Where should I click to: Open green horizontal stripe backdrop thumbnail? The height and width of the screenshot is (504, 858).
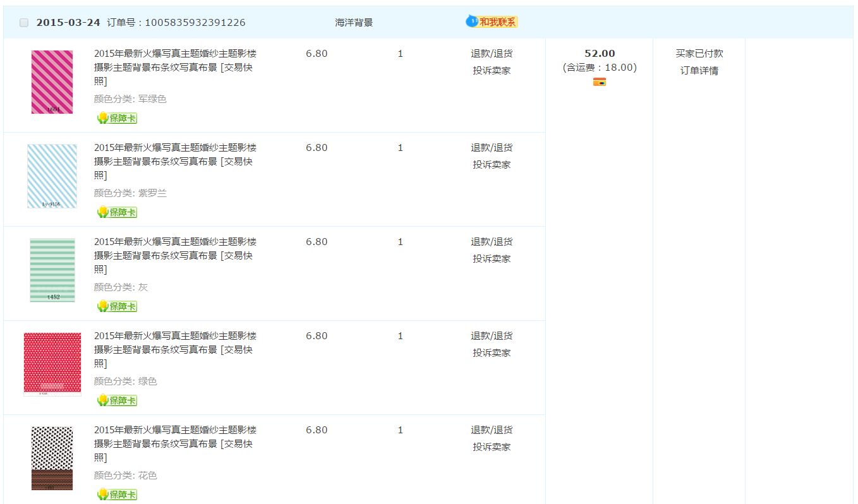click(52, 270)
